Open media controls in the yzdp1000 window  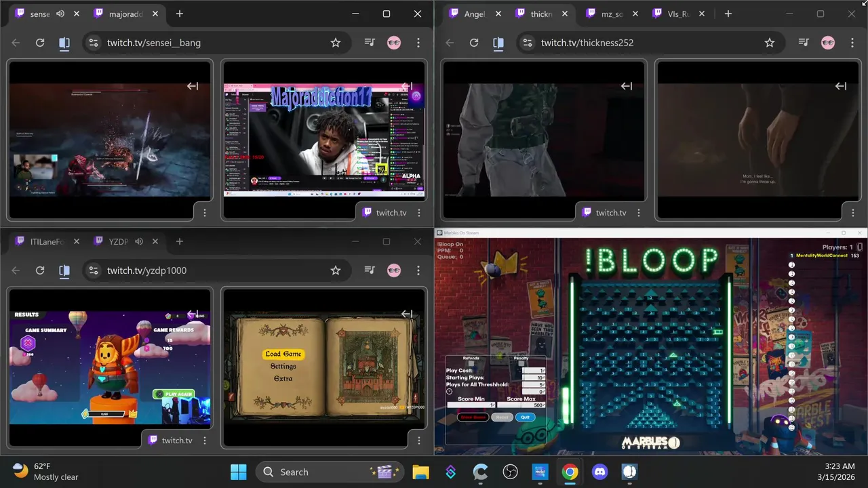point(370,270)
